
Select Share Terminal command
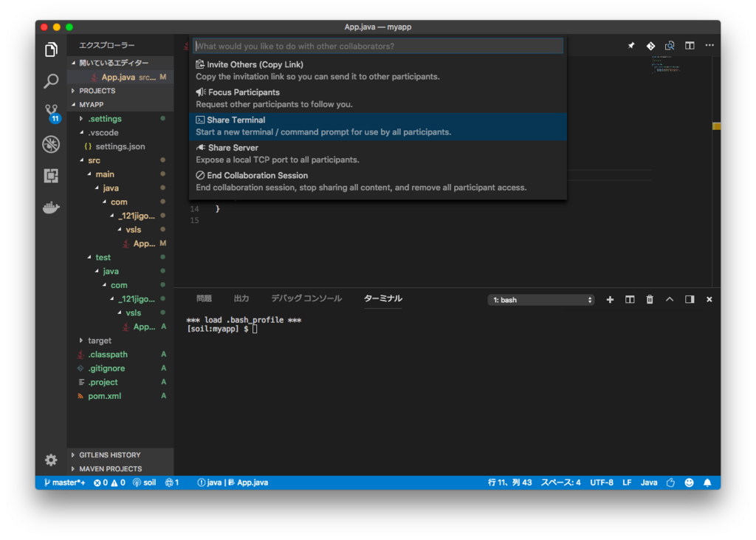click(378, 126)
